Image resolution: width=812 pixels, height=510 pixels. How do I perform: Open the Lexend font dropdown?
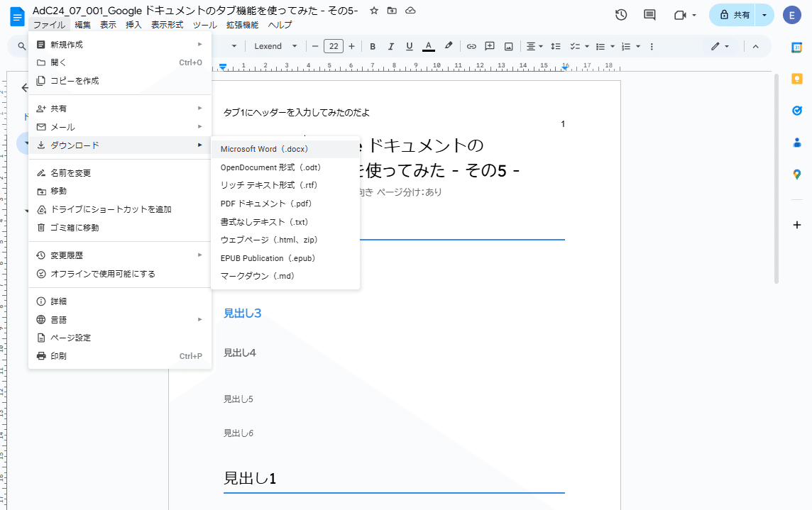point(275,47)
